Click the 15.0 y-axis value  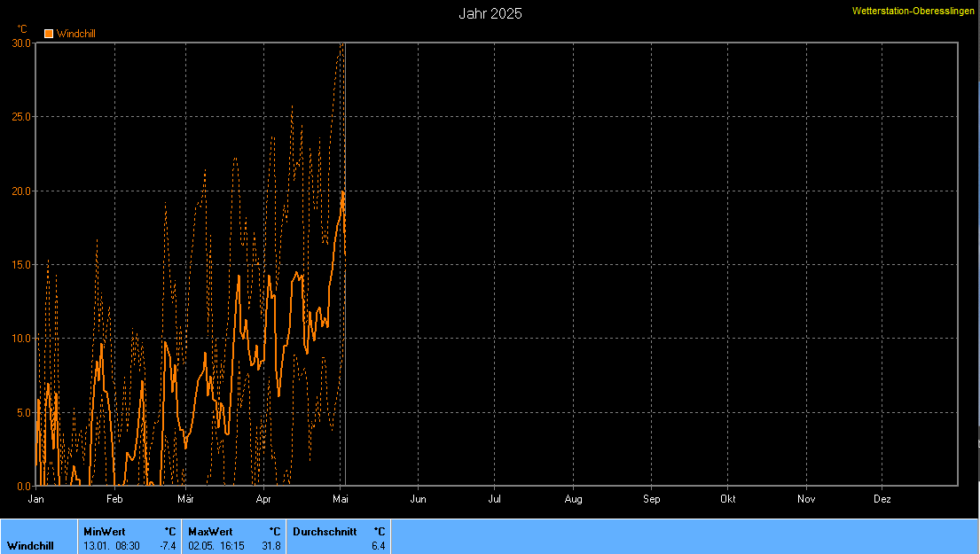pos(21,265)
